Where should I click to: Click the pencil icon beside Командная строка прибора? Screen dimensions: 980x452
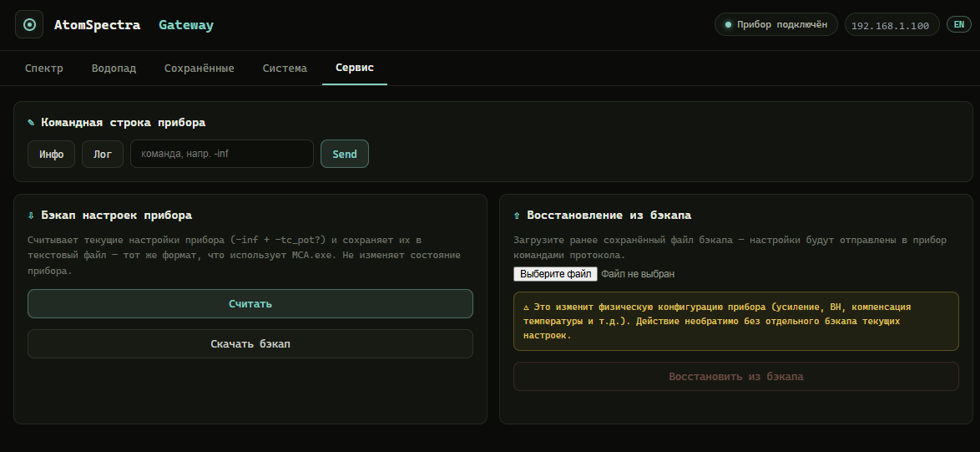(31, 123)
